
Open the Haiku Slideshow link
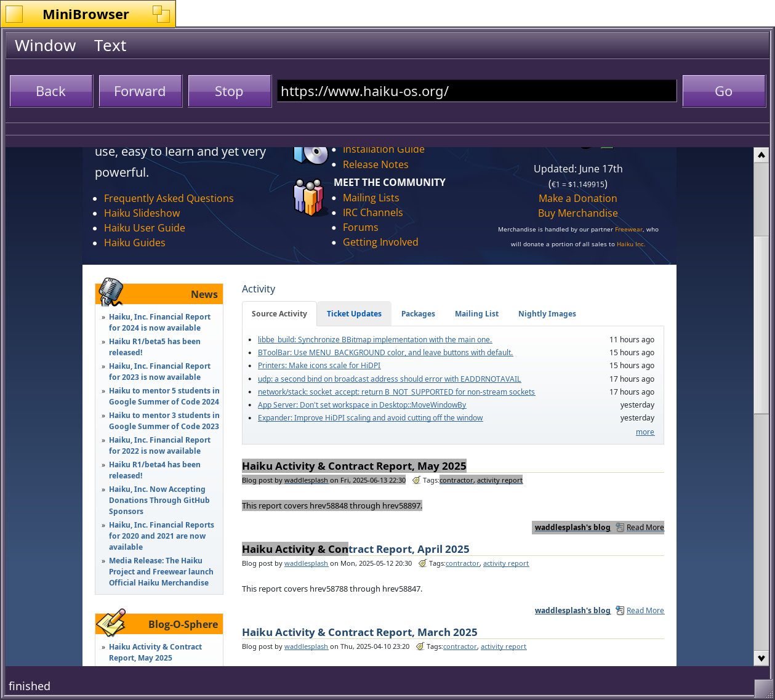coord(142,213)
